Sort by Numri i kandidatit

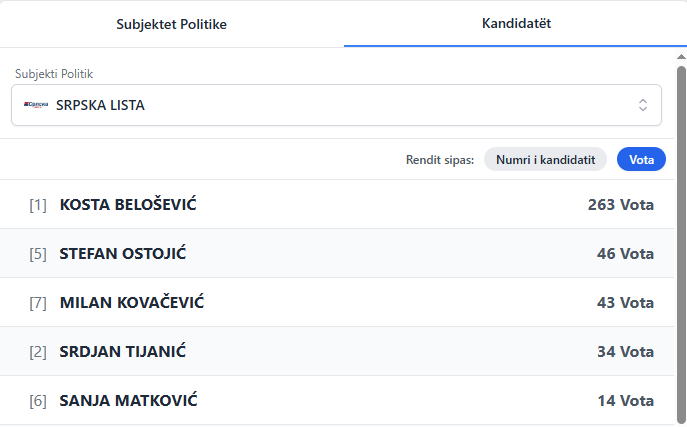point(545,159)
